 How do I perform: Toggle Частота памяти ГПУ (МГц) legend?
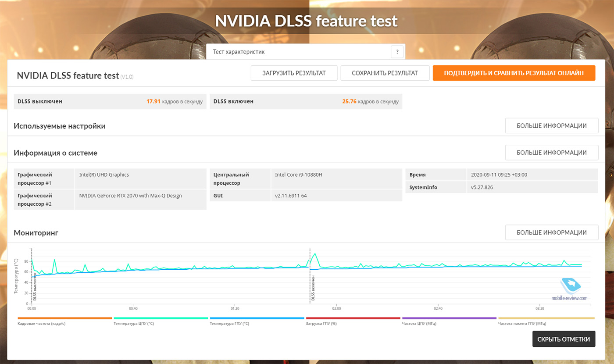click(x=546, y=321)
